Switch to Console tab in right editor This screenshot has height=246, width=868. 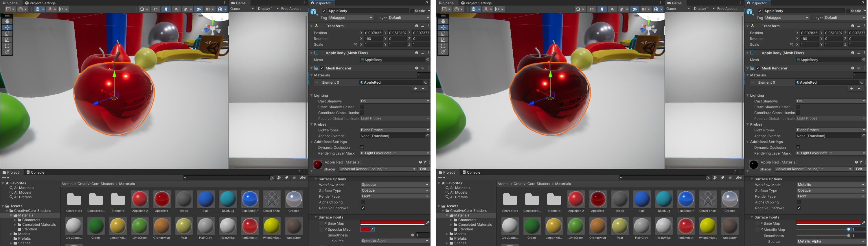click(471, 172)
